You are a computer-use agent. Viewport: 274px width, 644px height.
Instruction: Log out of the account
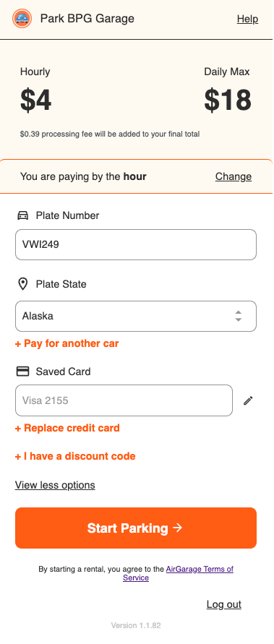pos(224,604)
